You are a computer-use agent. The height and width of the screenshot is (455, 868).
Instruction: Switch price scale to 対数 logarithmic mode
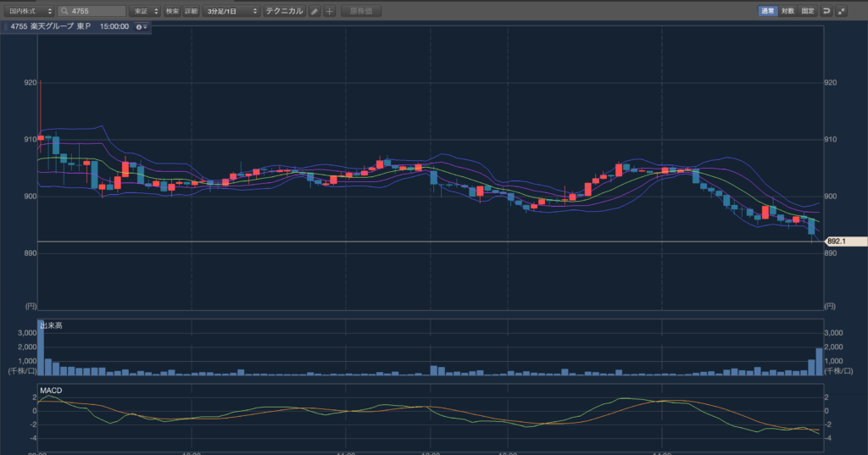click(787, 11)
